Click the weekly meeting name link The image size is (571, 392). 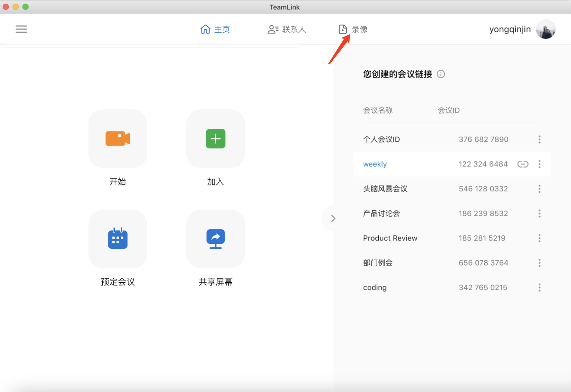click(375, 164)
